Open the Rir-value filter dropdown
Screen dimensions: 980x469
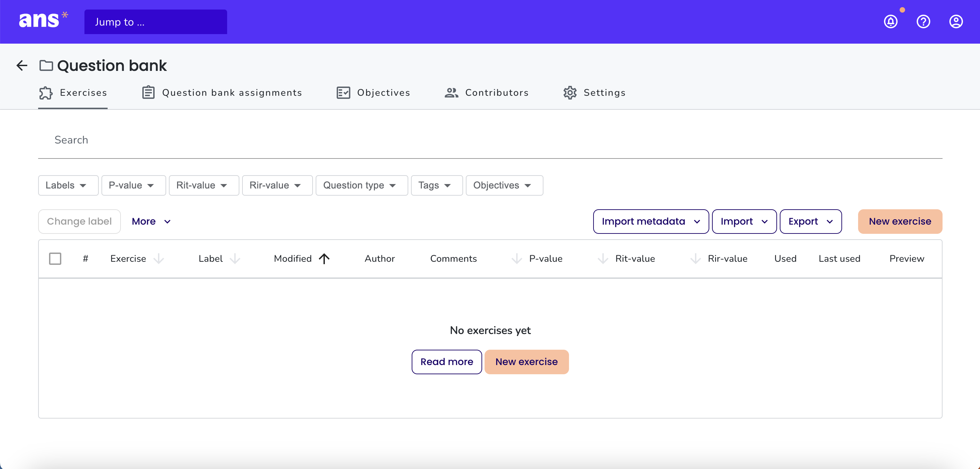point(277,185)
